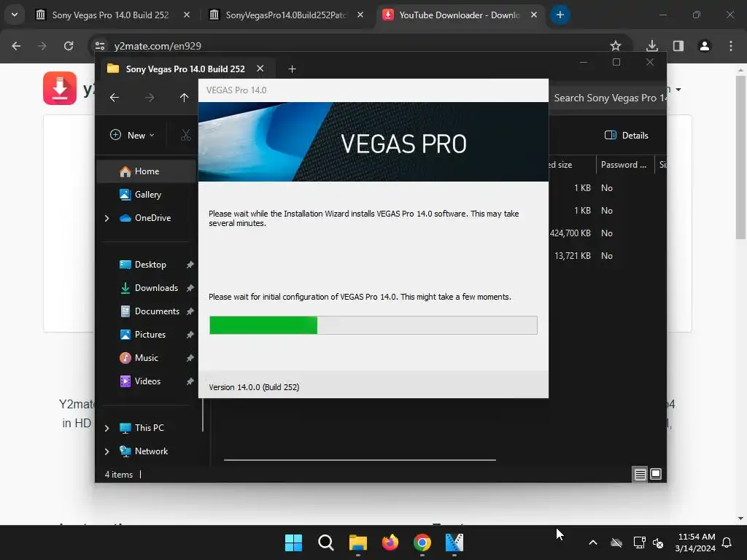Reload the y2mate page
Viewport: 747px width, 560px height.
tap(69, 46)
